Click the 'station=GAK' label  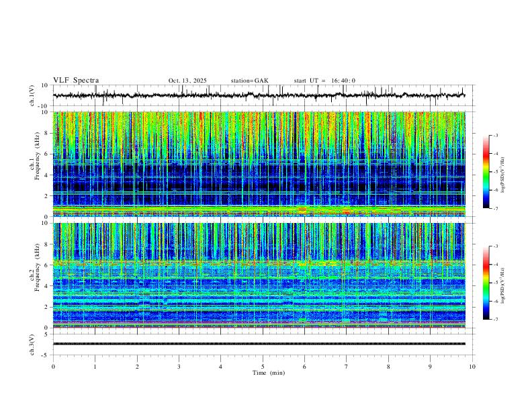point(249,81)
